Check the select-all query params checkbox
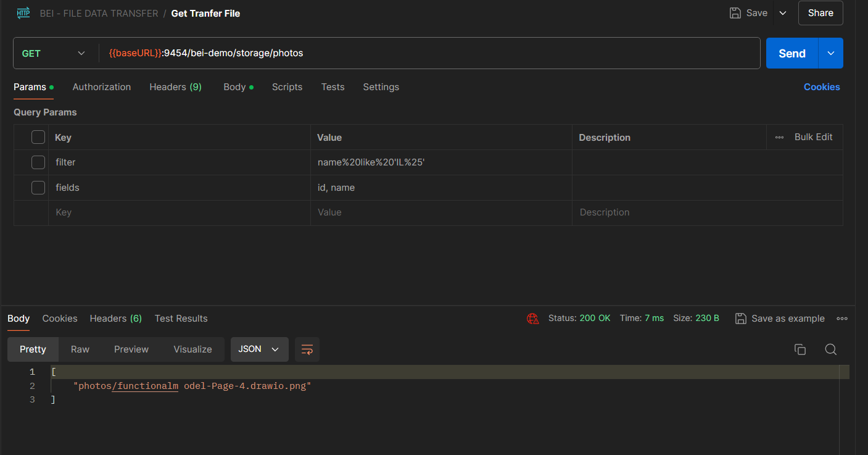The height and width of the screenshot is (455, 868). click(x=38, y=137)
